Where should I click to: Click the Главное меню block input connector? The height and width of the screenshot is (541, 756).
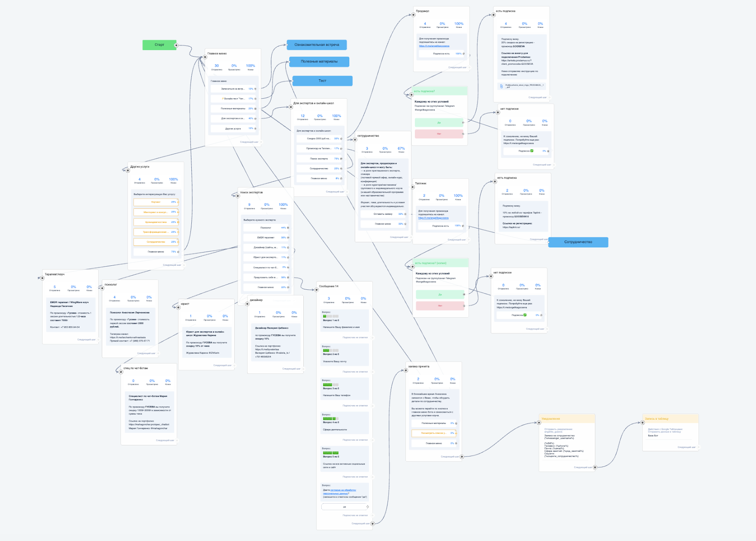pos(205,57)
